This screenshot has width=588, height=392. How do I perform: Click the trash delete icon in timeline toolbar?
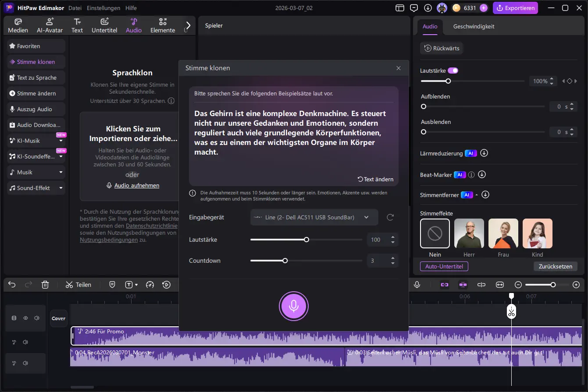point(45,285)
